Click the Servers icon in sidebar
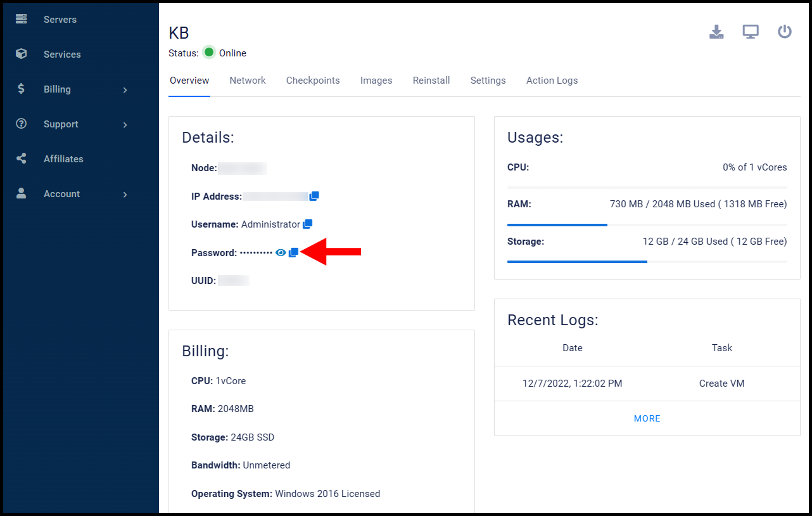This screenshot has width=812, height=516. coord(22,20)
